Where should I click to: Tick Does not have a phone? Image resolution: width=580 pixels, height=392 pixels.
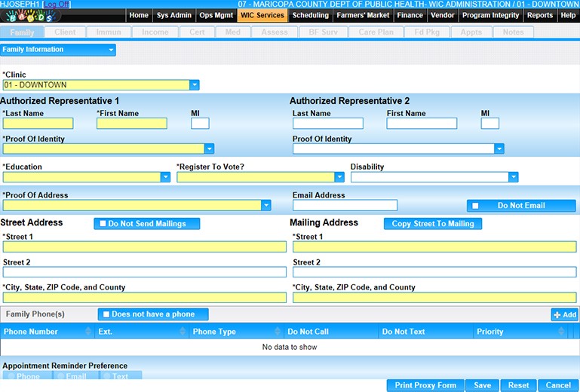106,314
